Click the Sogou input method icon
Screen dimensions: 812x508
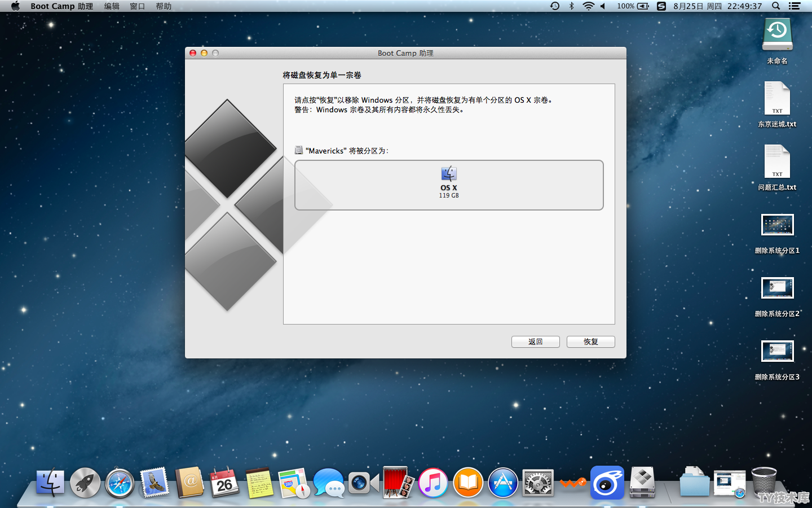[661, 6]
